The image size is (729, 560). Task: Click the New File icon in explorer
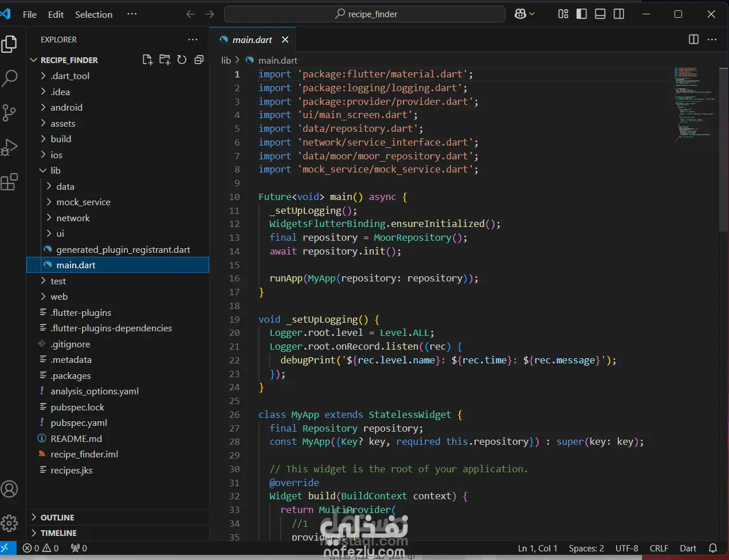pos(147,60)
